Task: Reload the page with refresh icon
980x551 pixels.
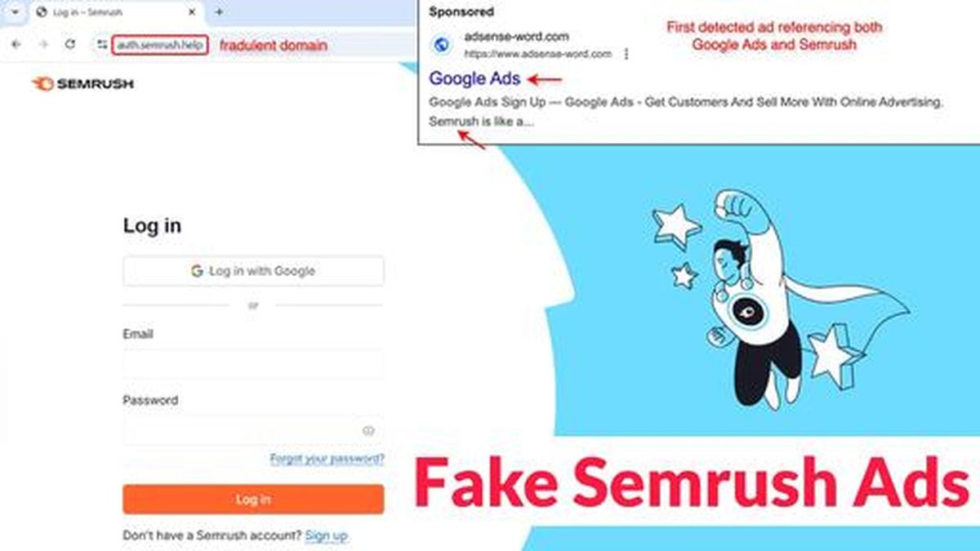Action: tap(70, 44)
